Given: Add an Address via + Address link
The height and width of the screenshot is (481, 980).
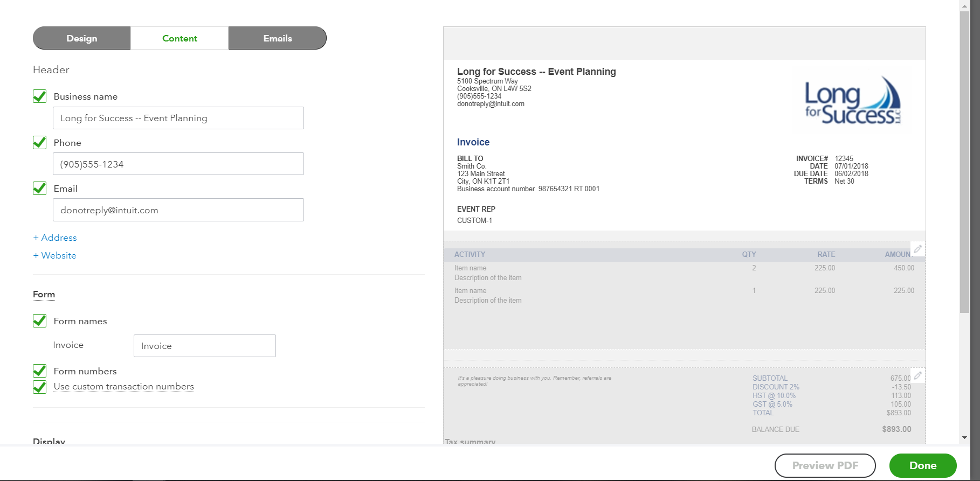Looking at the screenshot, I should (55, 238).
